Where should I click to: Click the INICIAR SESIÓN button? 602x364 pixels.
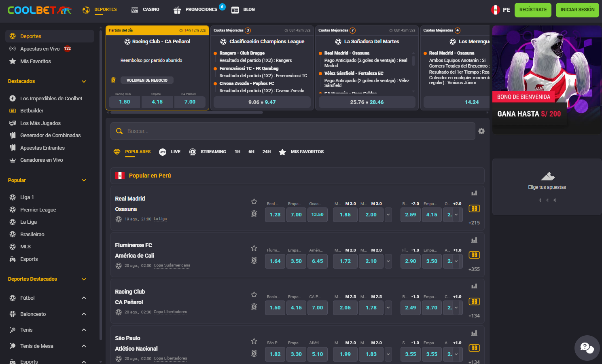[577, 10]
